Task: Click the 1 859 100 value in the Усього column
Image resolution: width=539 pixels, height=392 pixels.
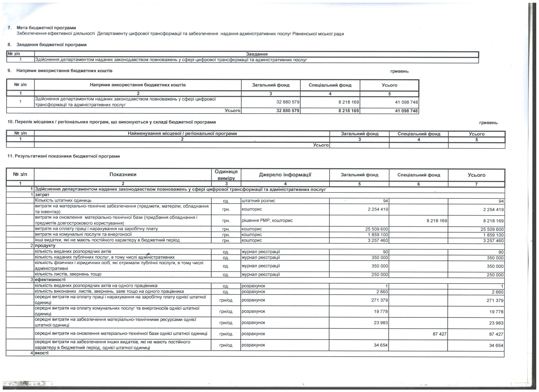Action: coord(493,235)
